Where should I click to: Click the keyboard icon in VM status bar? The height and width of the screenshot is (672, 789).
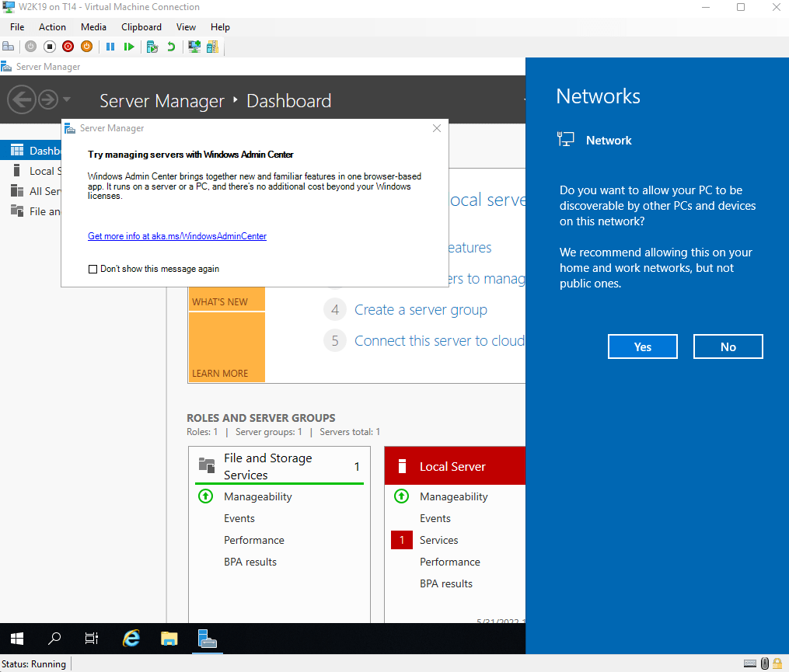750,663
